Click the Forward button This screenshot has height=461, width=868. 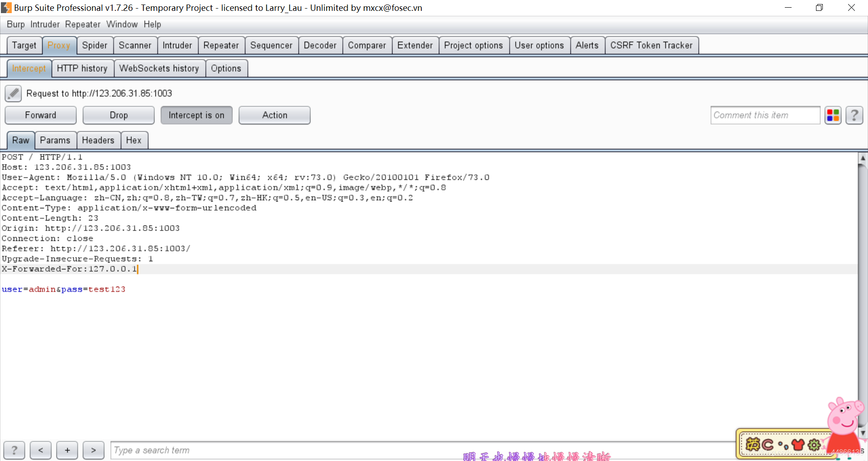[41, 115]
